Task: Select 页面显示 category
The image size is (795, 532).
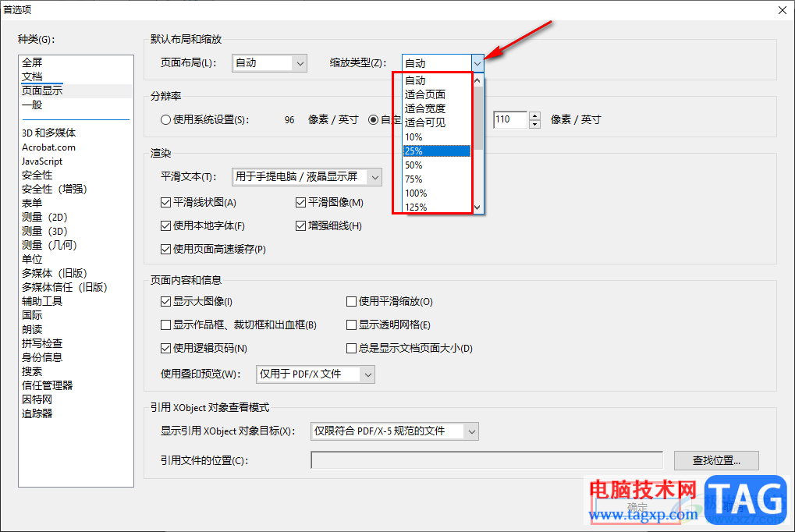Action: pos(42,90)
